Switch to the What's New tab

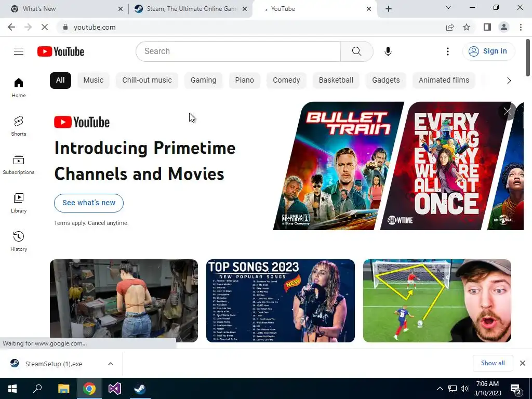point(64,9)
